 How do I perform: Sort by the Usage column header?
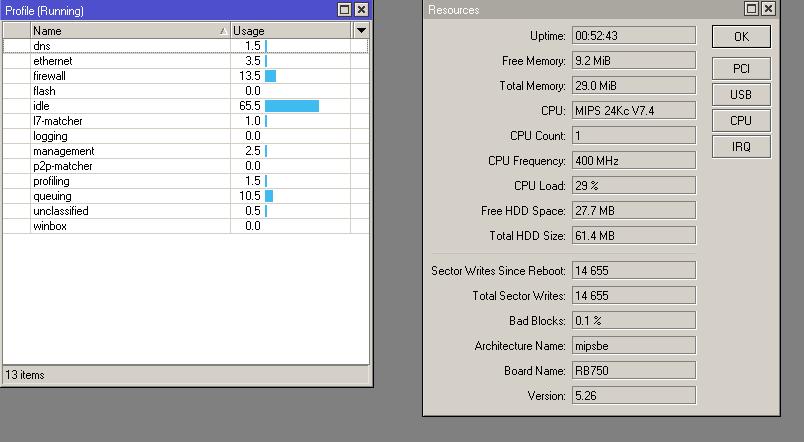[x=291, y=31]
